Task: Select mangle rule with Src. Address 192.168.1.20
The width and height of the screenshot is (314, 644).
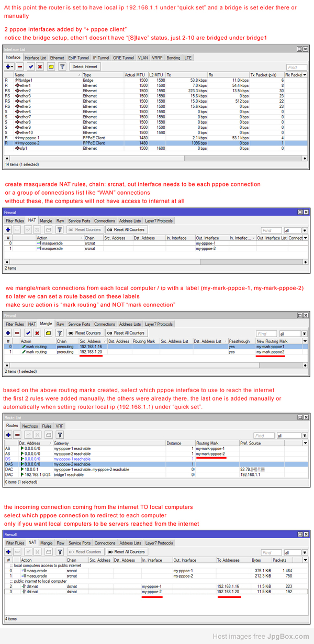Action: (156, 352)
